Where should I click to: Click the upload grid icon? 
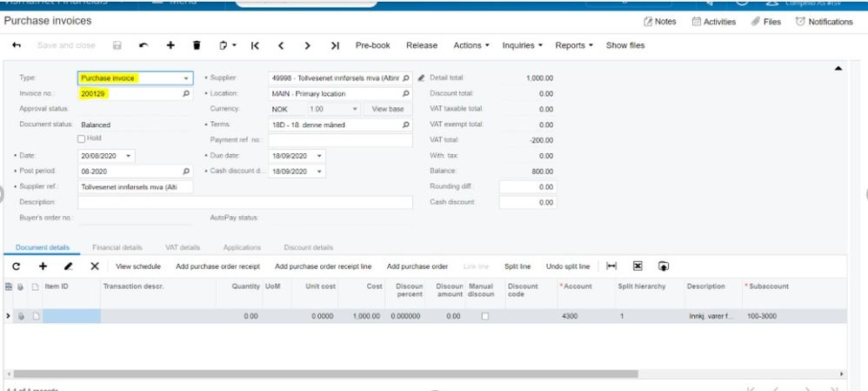tap(664, 266)
